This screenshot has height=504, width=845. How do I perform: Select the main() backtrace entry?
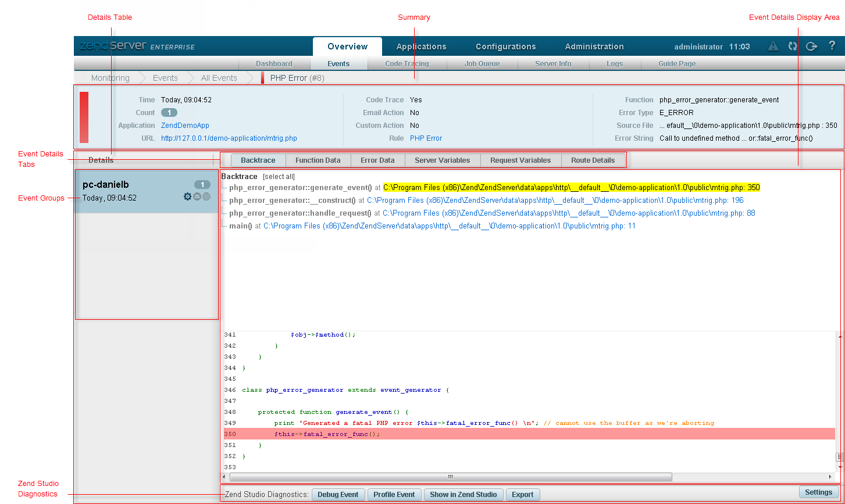pos(240,226)
